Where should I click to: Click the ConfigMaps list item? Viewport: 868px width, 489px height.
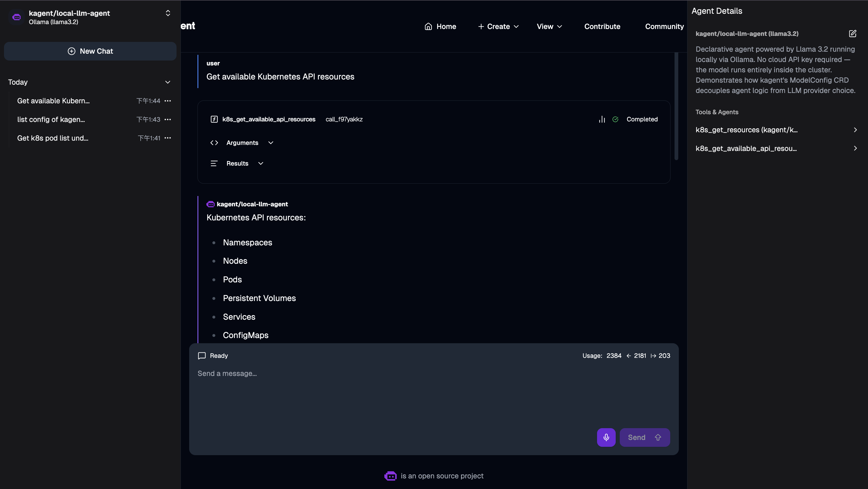click(245, 335)
